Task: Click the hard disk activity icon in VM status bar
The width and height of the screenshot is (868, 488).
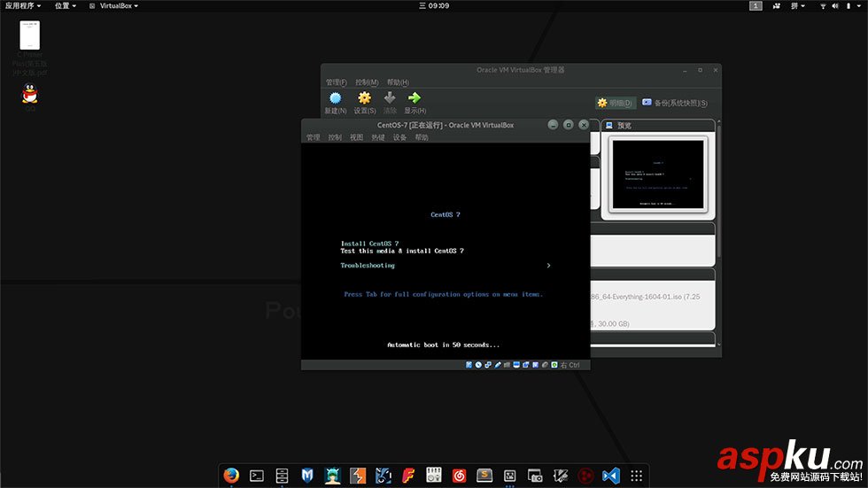Action: (x=469, y=365)
